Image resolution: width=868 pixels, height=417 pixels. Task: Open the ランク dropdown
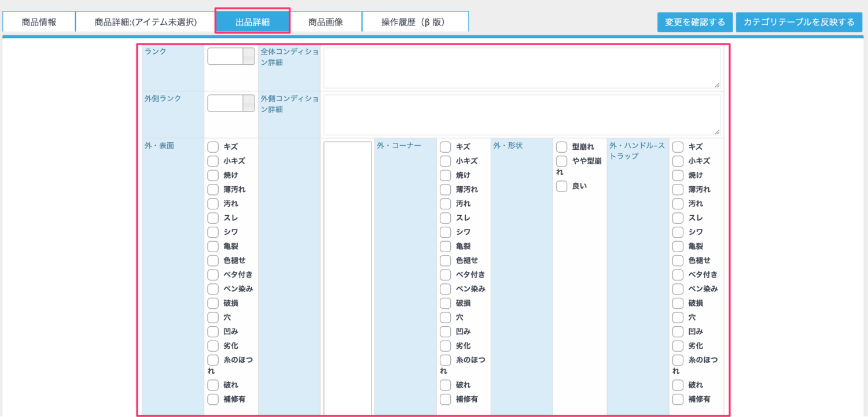[x=231, y=56]
